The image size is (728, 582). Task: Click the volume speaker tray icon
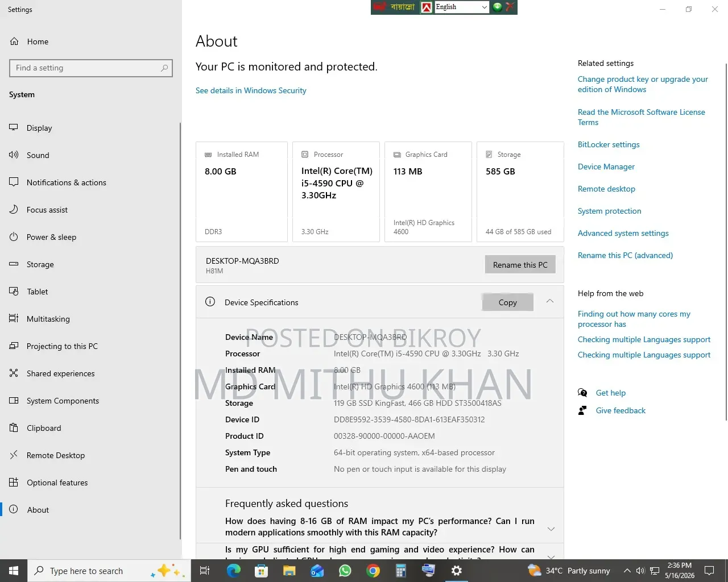point(640,571)
